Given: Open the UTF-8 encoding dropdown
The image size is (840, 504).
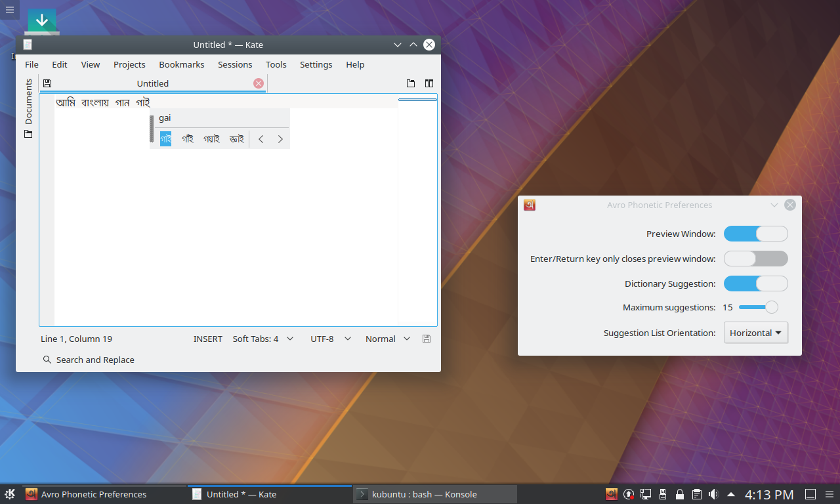Looking at the screenshot, I should [x=331, y=339].
